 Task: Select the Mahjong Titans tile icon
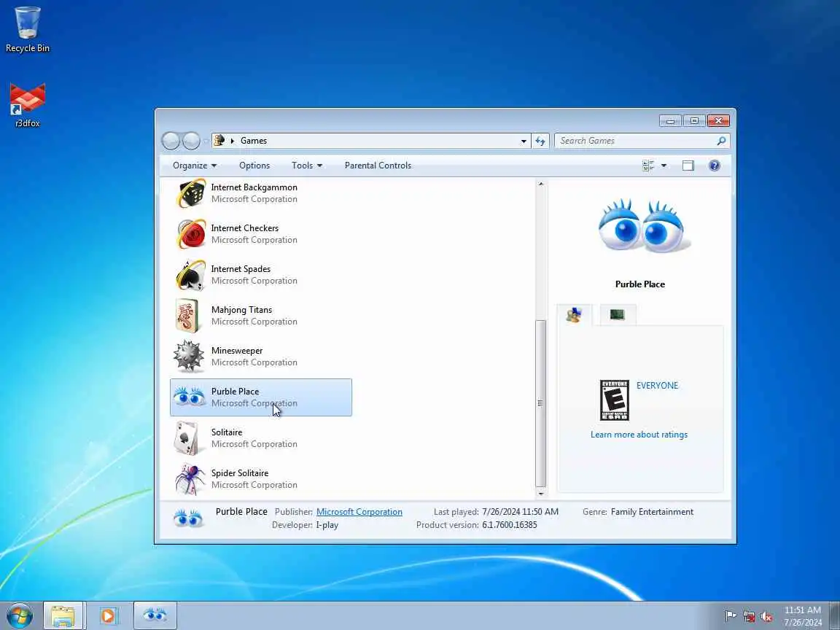pyautogui.click(x=187, y=316)
